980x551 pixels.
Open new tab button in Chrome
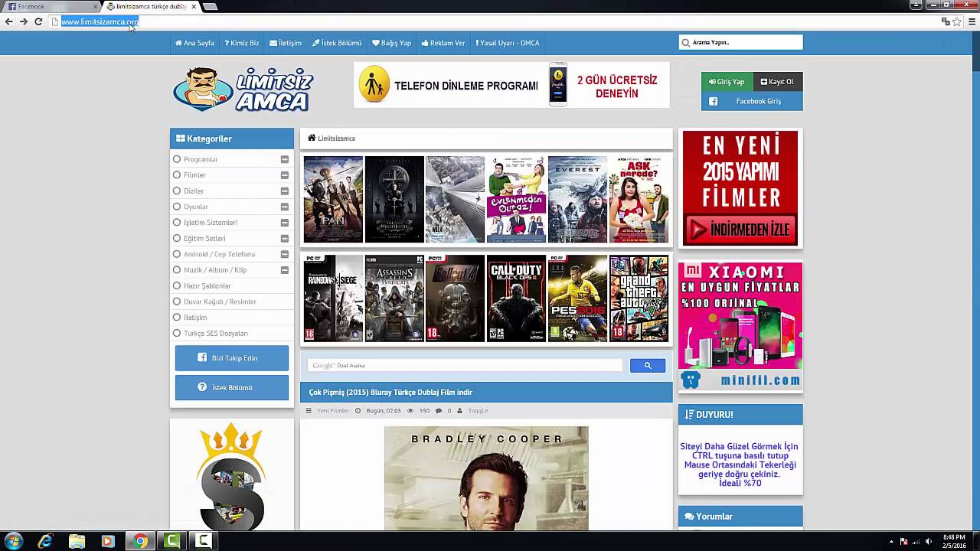210,7
